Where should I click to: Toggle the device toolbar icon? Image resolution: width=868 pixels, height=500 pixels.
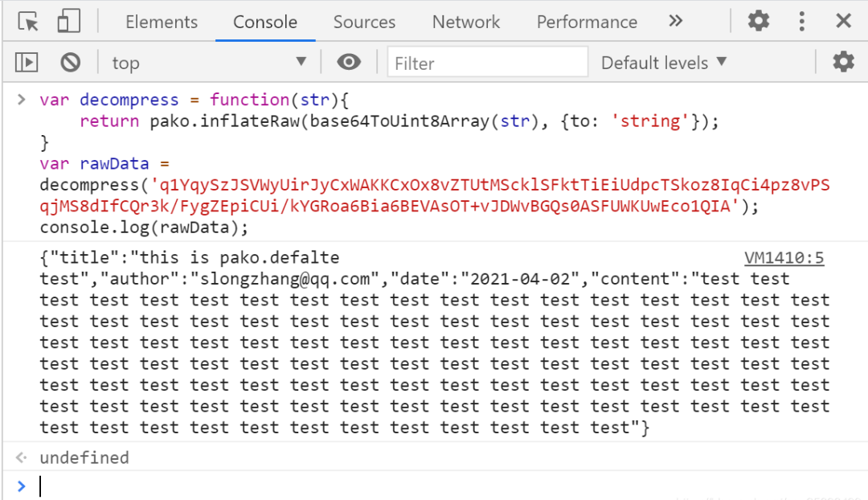point(68,22)
